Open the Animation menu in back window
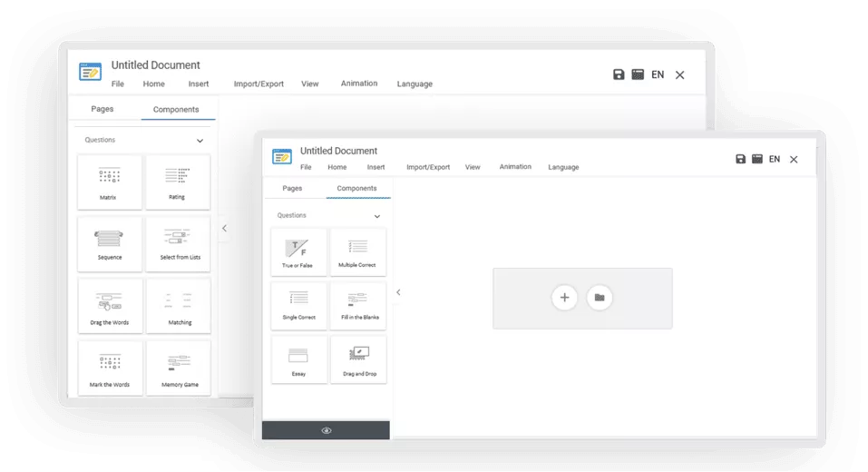 (359, 84)
